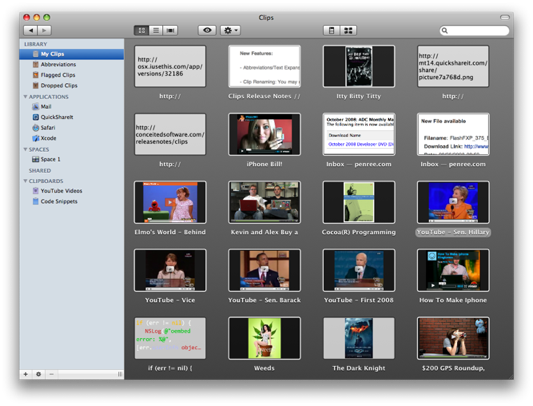This screenshot has width=533, height=406.
Task: Click the sidebar resize grip handle
Action: (x=120, y=374)
